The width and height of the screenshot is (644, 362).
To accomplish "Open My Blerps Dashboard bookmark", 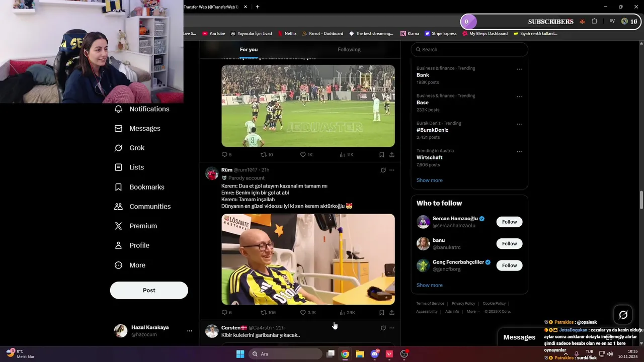I will click(x=485, y=34).
